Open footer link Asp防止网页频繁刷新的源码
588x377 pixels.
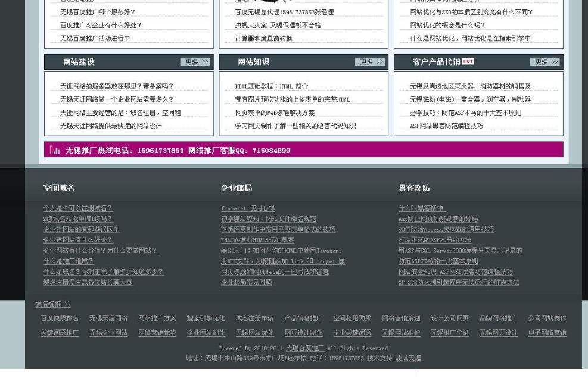[x=438, y=219]
